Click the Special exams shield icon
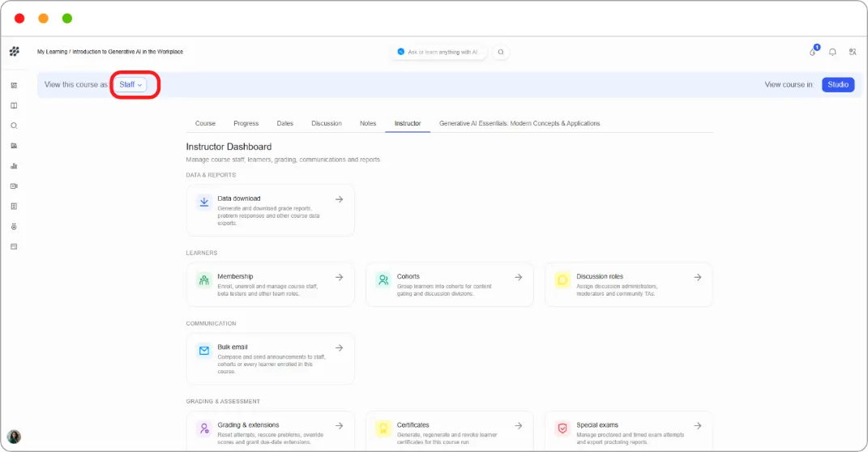Viewport: 868px width, 452px height. click(x=562, y=429)
